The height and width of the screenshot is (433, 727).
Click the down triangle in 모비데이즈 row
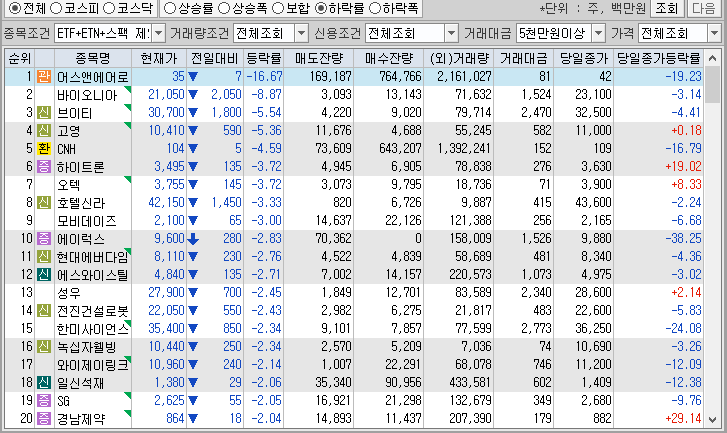coord(193,221)
